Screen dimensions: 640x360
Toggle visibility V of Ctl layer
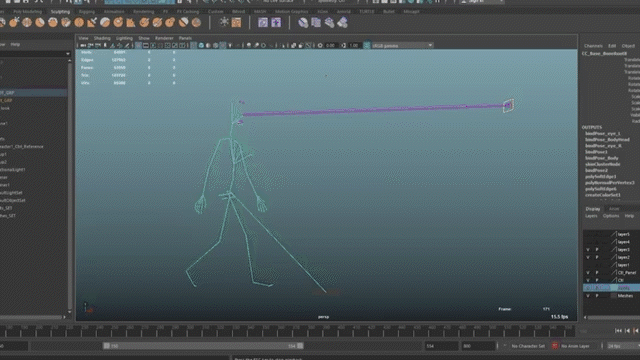[x=588, y=280]
